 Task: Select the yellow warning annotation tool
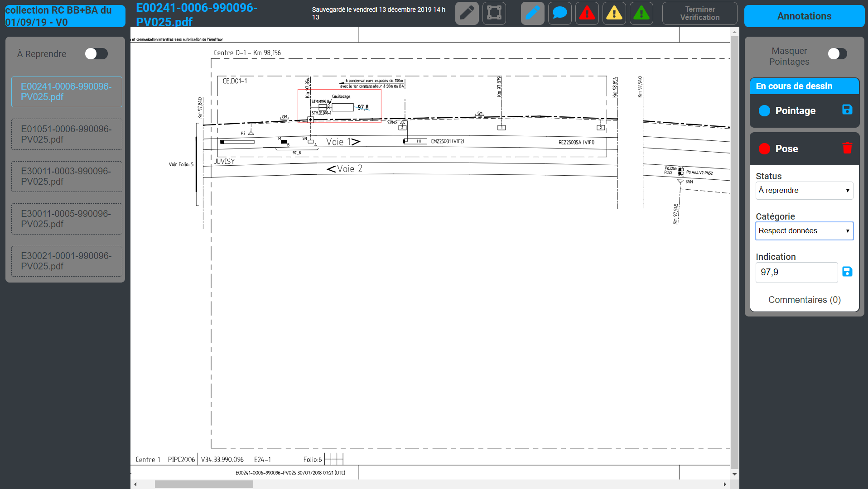pos(614,13)
